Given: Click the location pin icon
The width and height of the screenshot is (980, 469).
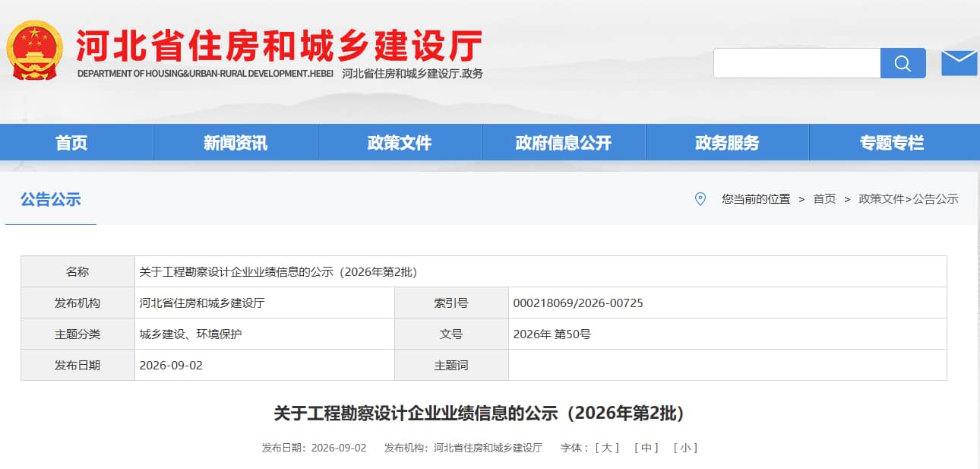Looking at the screenshot, I should click(x=700, y=199).
